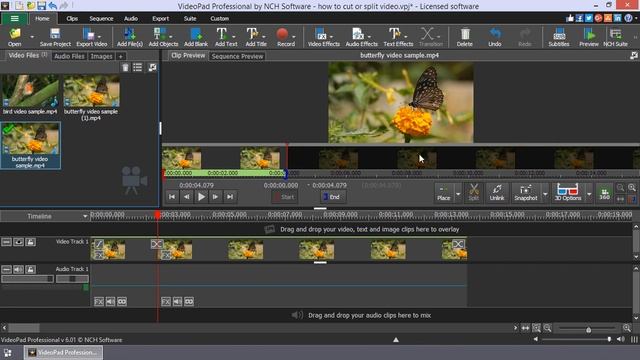Jump to the clip start
Viewport: 640px width, 360px height.
172,197
